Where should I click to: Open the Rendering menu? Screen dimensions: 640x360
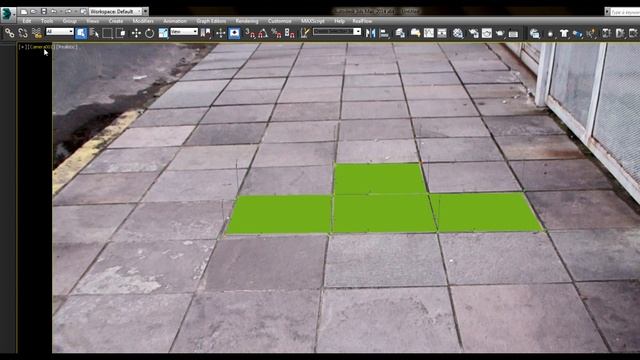coord(247,21)
